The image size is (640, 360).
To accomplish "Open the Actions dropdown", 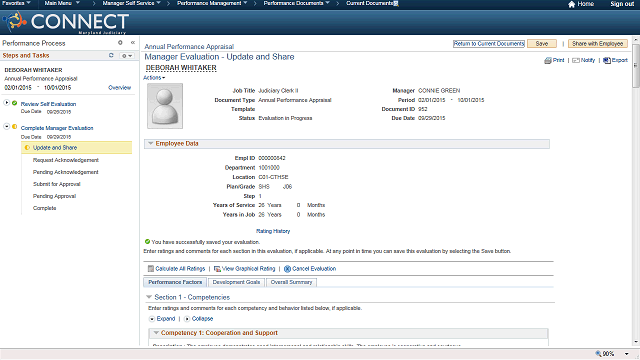I will point(154,78).
